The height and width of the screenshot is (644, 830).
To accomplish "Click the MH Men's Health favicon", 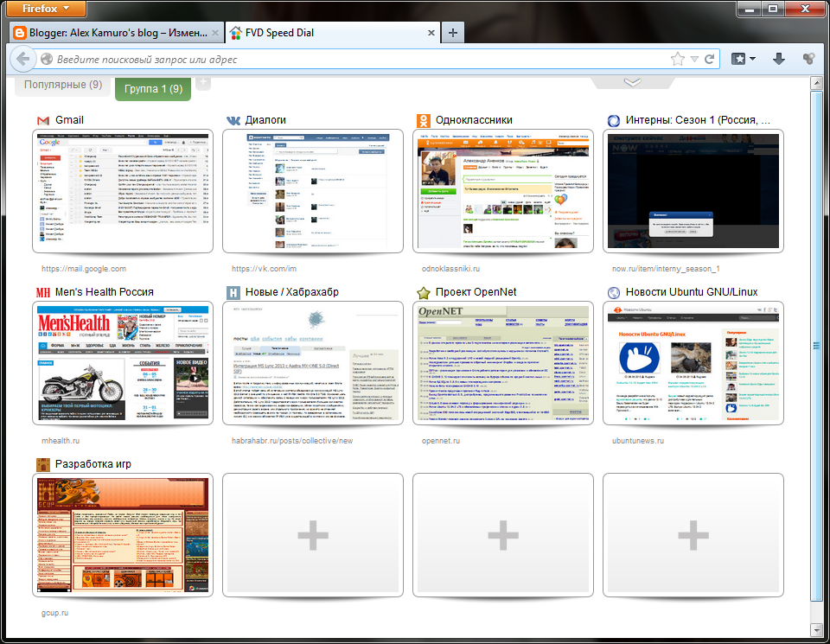I will point(43,293).
